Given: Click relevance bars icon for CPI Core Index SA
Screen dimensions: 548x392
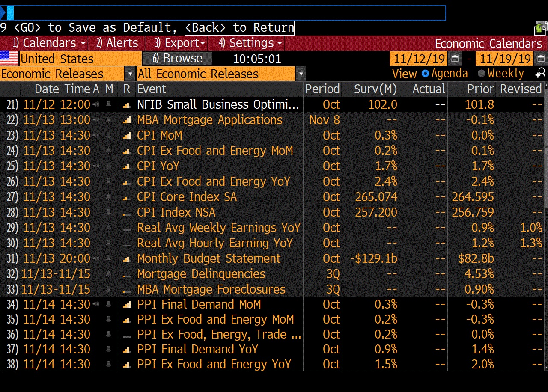Looking at the screenshot, I should pos(127,197).
